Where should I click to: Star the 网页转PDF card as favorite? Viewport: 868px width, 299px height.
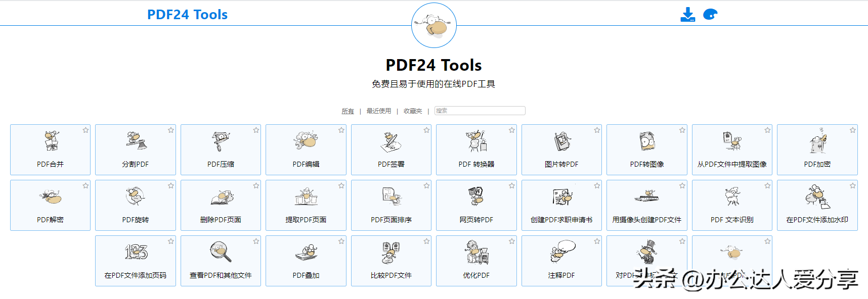click(512, 186)
